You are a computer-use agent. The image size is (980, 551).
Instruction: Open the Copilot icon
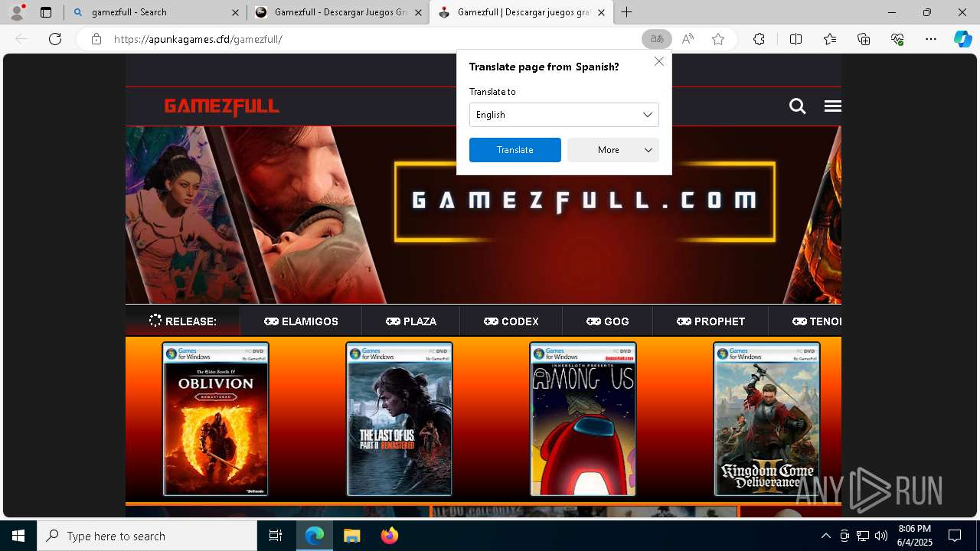pyautogui.click(x=962, y=39)
